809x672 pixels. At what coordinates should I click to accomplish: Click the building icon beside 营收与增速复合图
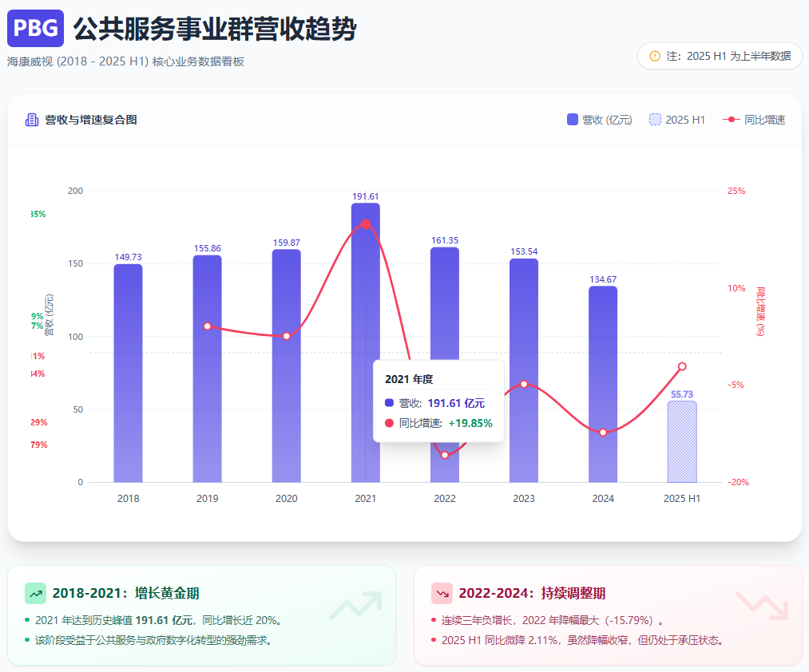click(x=32, y=120)
